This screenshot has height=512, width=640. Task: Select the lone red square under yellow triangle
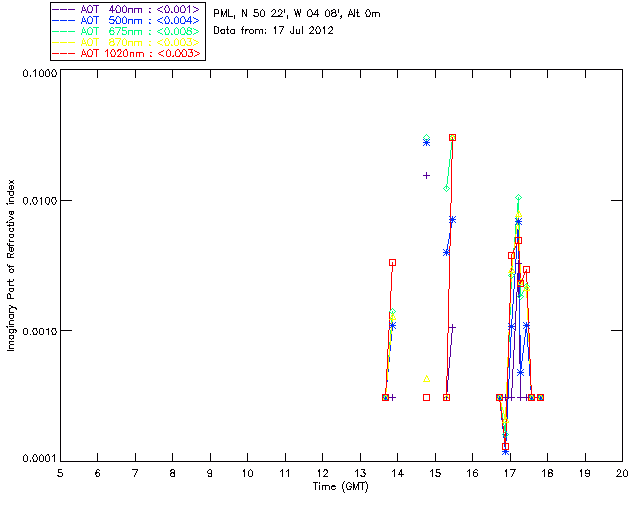tap(427, 398)
